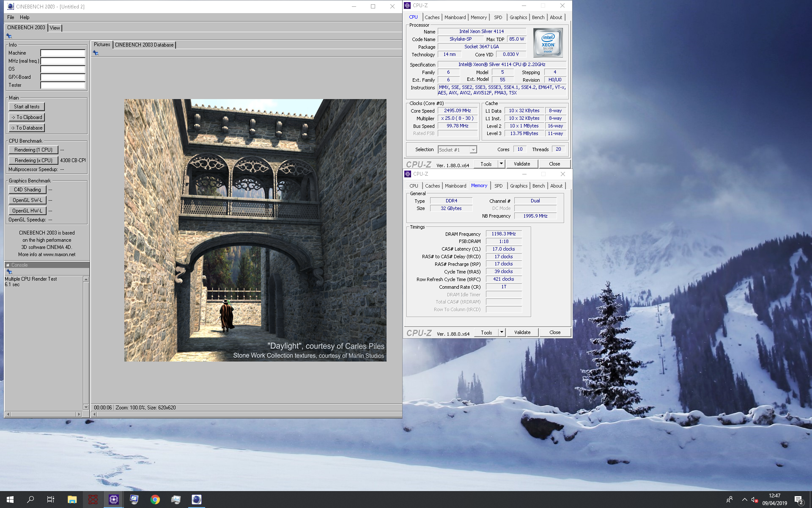Click pin icon in Console panel
This screenshot has height=508, width=812.
(9, 272)
